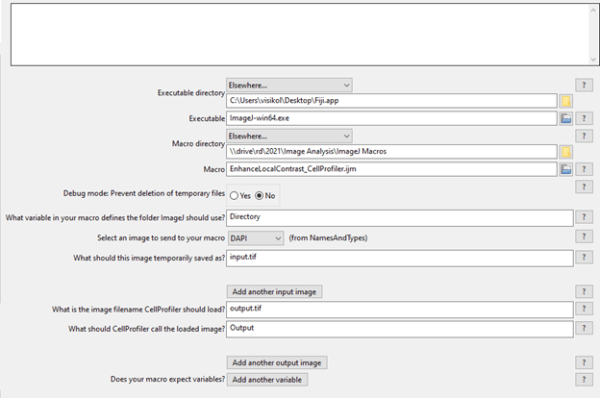The image size is (600, 398).
Task: Browse for the ImageJ-win64.exe executable file
Action: (x=566, y=119)
